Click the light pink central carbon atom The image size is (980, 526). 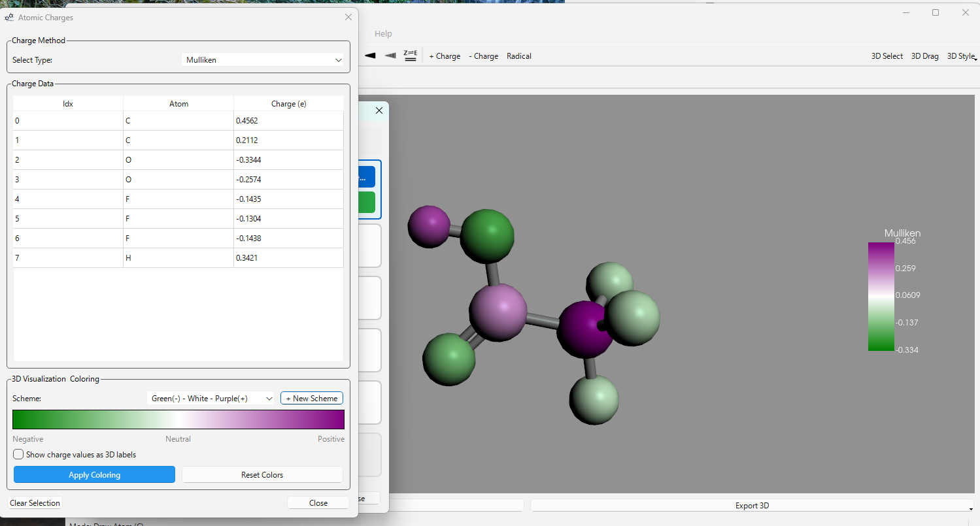pos(498,312)
